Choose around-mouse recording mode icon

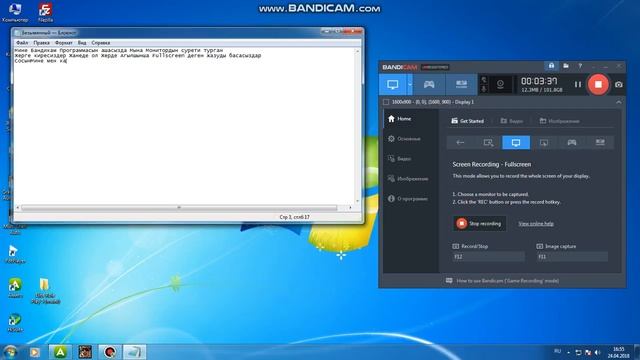[544, 142]
